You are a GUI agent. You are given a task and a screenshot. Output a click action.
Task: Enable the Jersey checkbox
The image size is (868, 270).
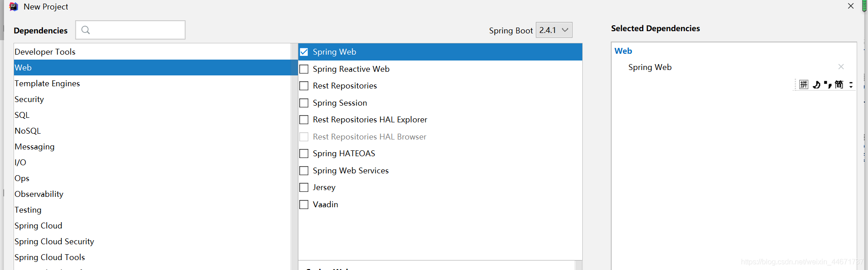[304, 187]
